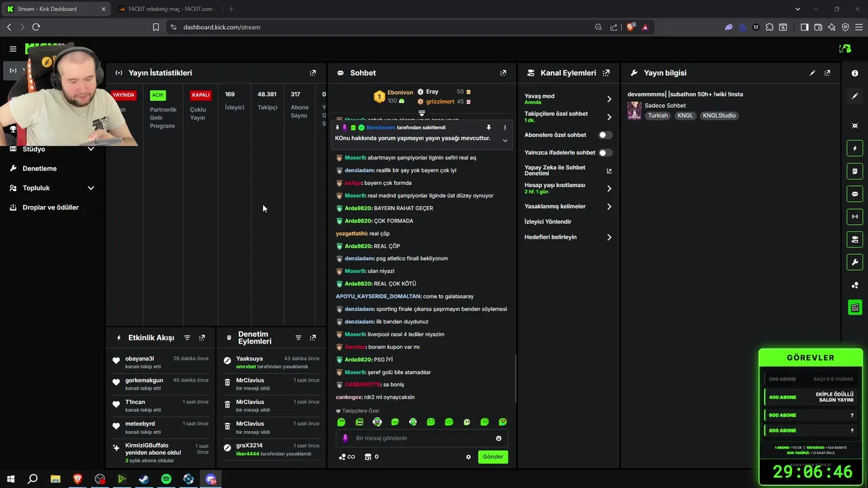Screen dimensions: 868x488
Task: Click the pencil icon in right sidebar
Action: pos(854,96)
